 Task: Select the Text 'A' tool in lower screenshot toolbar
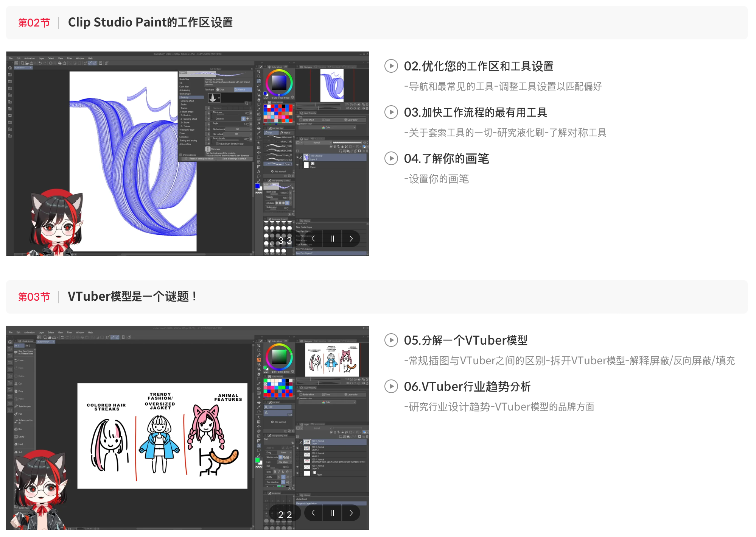(259, 446)
